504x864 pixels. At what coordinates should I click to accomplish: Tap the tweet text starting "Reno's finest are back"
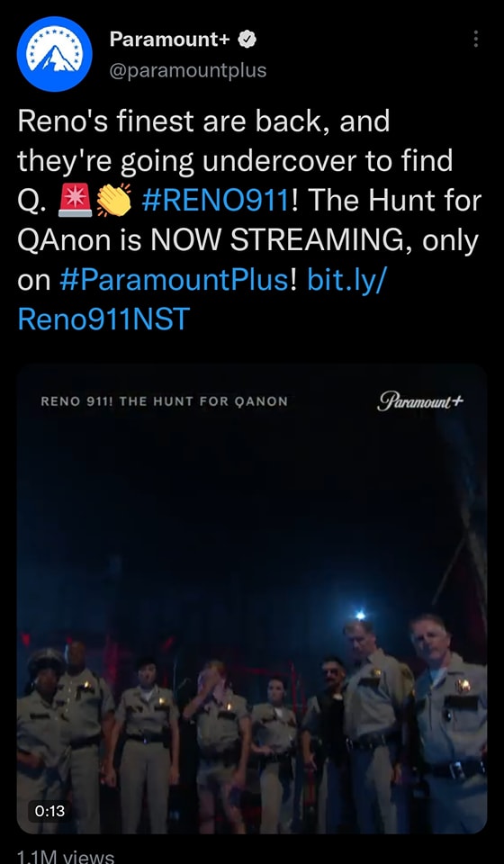249,220
